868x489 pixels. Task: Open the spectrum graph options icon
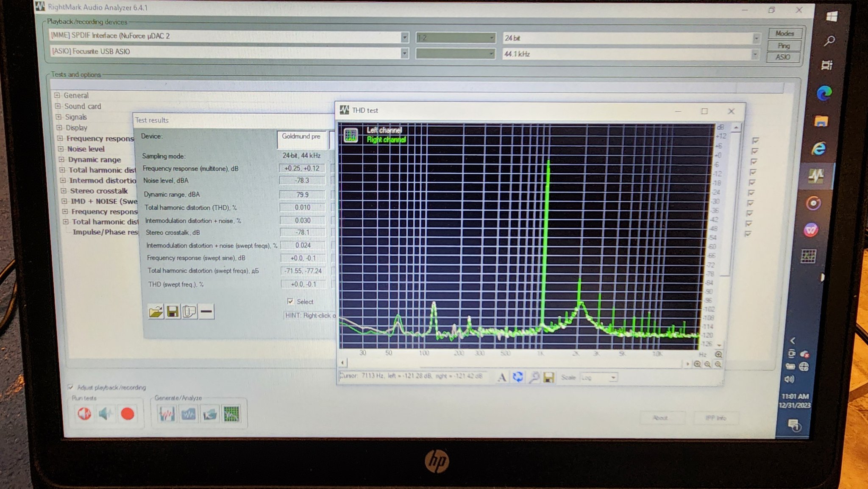point(351,135)
